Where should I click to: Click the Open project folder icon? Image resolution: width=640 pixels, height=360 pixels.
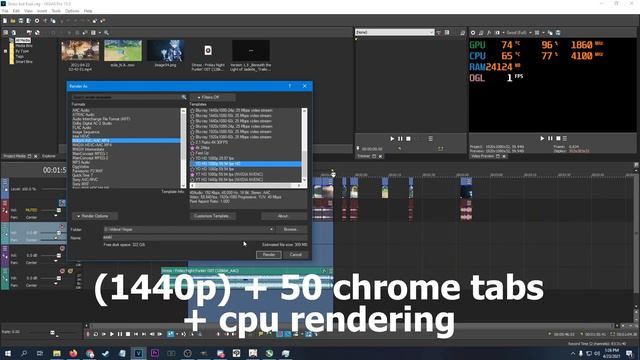[13, 20]
